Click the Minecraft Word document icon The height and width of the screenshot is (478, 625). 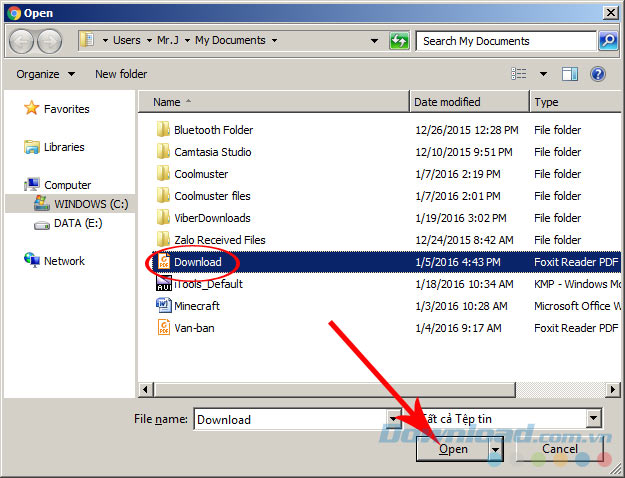pos(163,305)
